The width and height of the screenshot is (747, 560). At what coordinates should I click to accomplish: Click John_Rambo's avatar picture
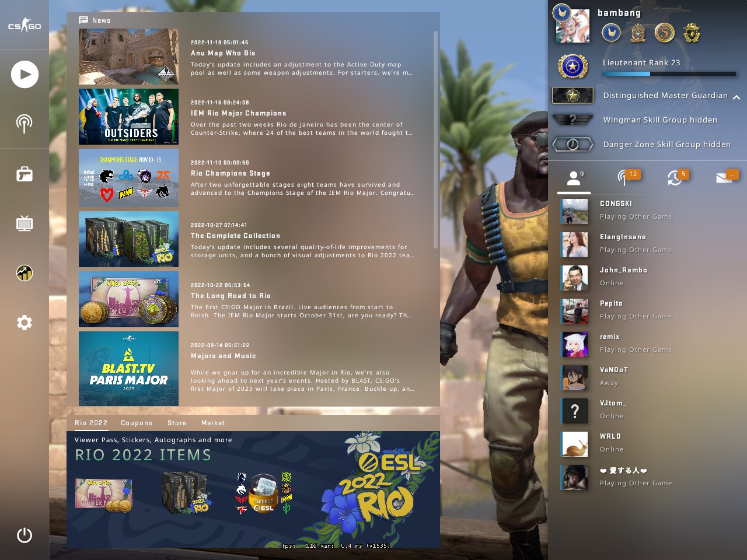[575, 278]
